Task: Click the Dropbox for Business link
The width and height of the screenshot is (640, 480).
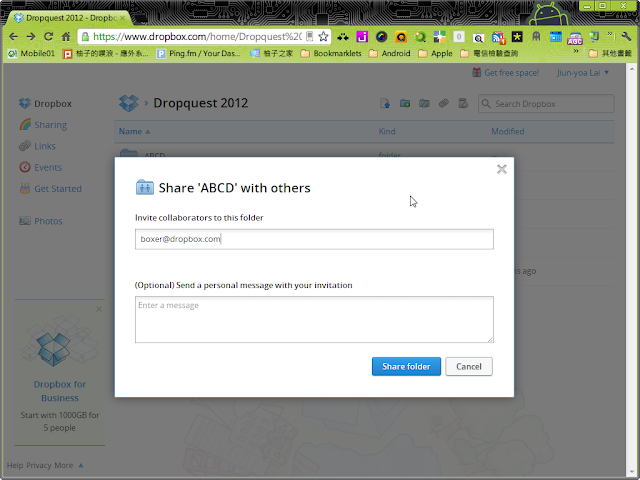Action: 60,391
